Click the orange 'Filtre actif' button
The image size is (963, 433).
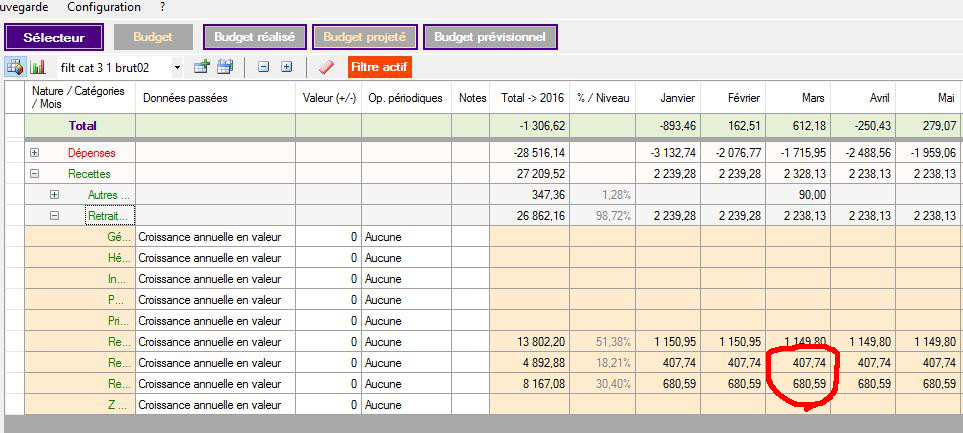click(380, 67)
